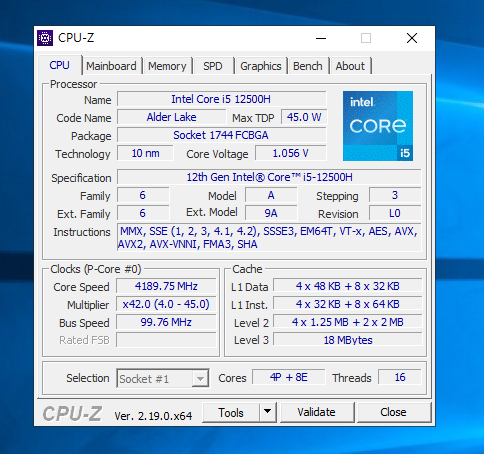Minimize the CPU-Z window

tap(321, 38)
